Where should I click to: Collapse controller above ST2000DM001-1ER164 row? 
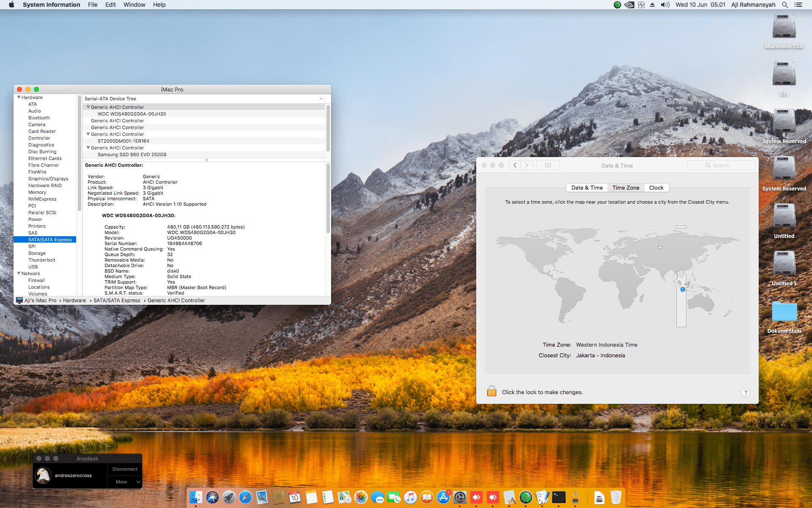(x=88, y=134)
